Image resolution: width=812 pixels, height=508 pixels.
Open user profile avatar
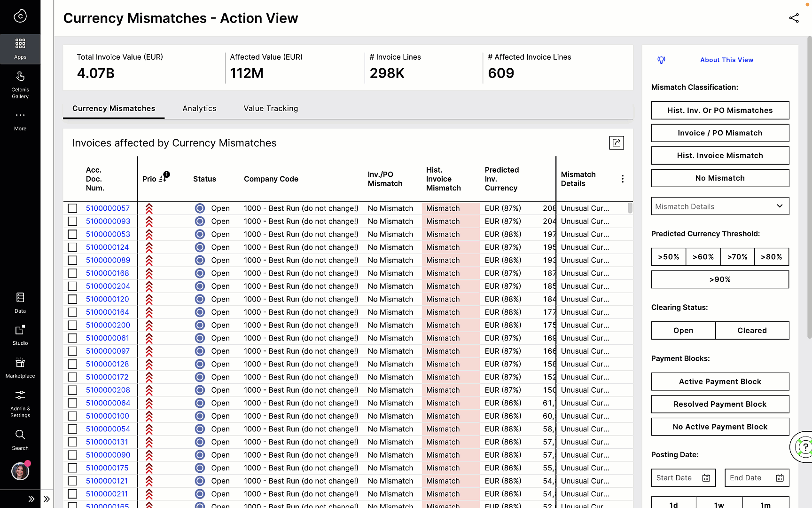[x=20, y=471]
